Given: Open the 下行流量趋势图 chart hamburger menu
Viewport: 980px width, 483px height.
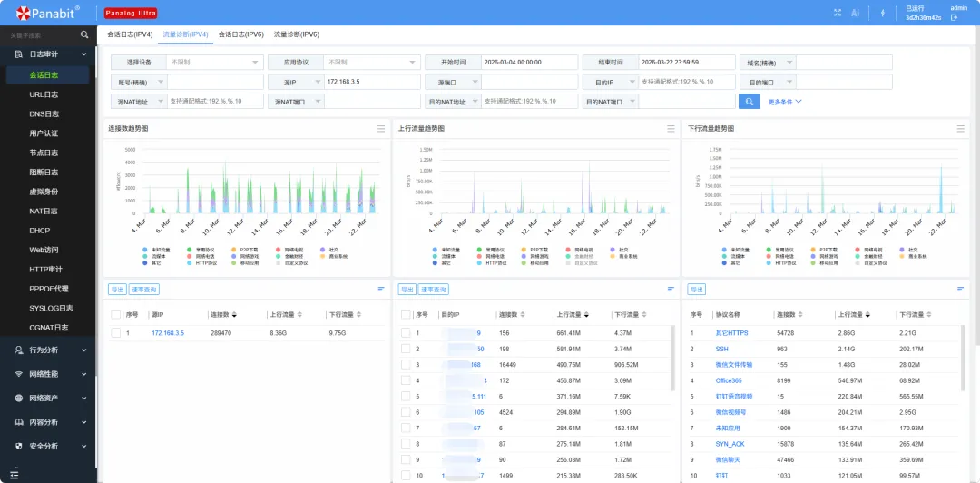Looking at the screenshot, I should click(x=961, y=128).
